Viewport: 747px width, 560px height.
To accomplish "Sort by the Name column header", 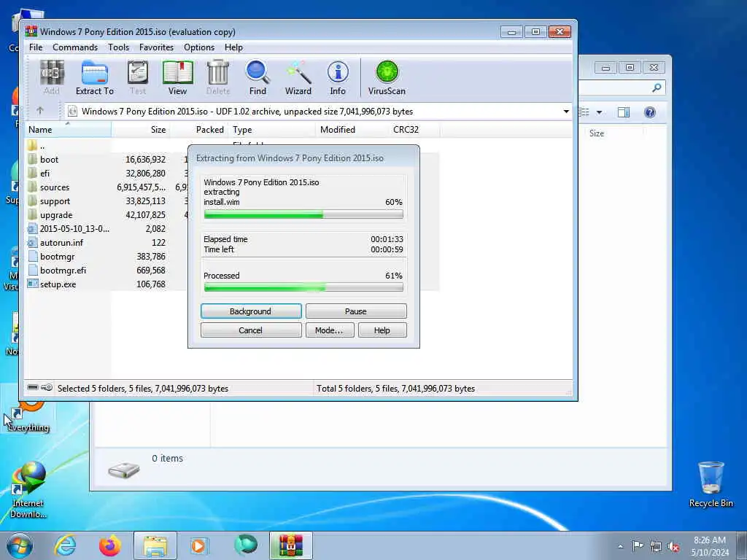I will [x=68, y=130].
